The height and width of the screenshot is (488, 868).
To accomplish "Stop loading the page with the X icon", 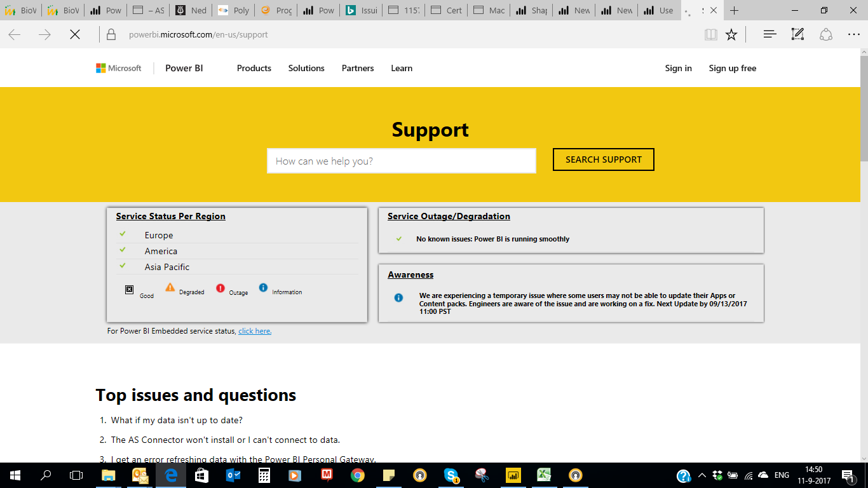I will 75,34.
